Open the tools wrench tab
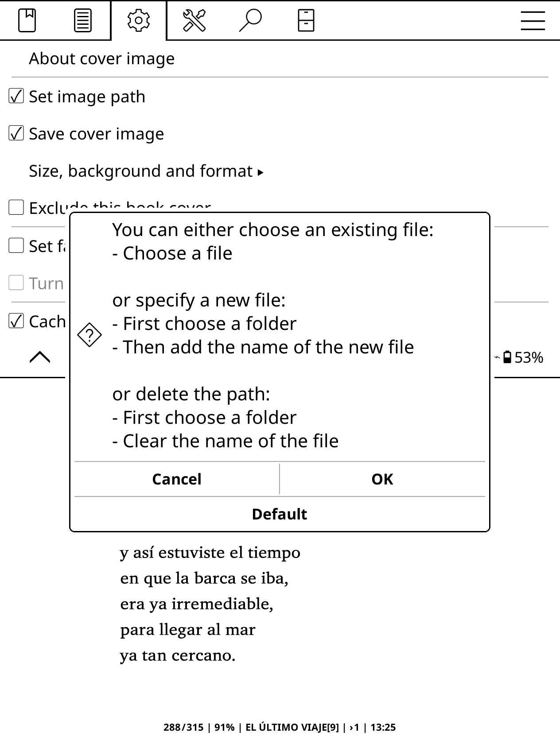 click(x=194, y=20)
